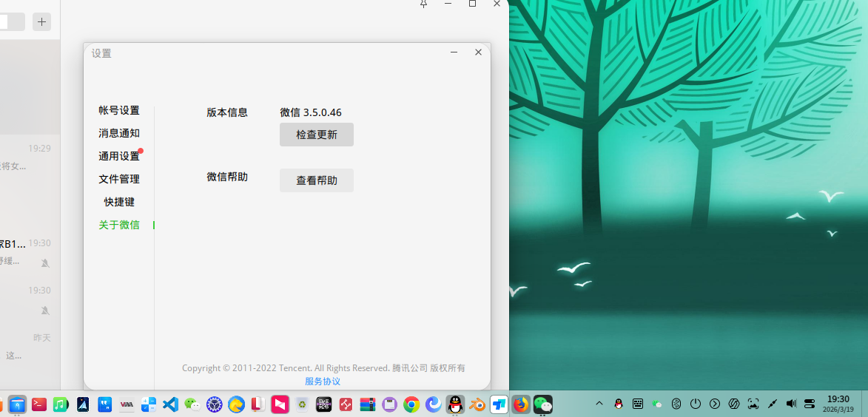The height and width of the screenshot is (417, 868).
Task: Open the trash from the dock
Action: coord(302,405)
